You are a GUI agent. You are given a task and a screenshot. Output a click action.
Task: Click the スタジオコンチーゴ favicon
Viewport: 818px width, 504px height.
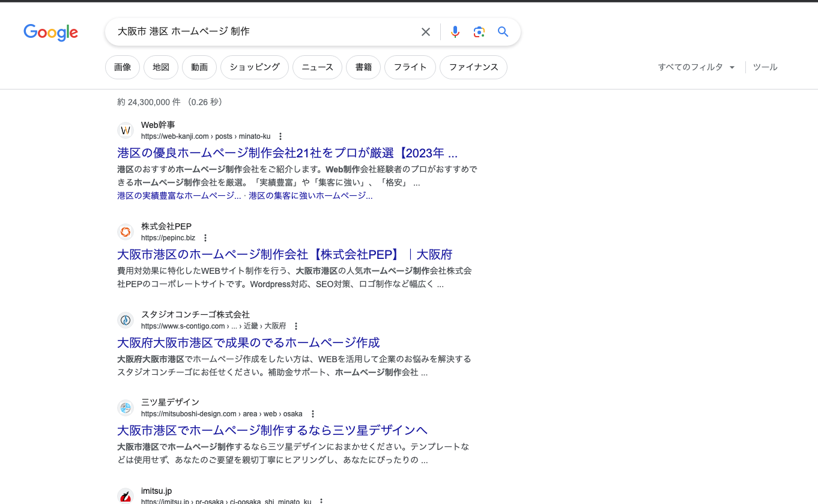126,320
